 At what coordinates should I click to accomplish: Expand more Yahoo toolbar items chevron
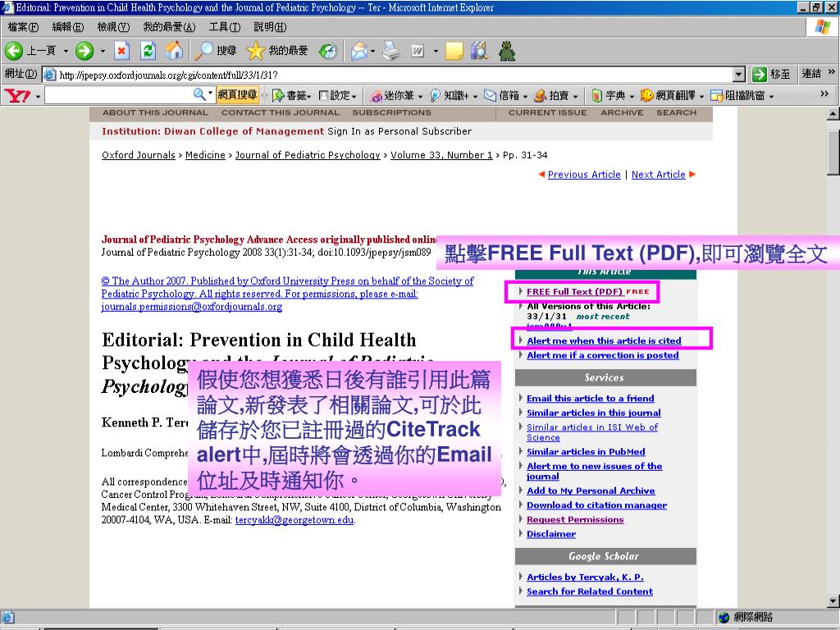(824, 94)
